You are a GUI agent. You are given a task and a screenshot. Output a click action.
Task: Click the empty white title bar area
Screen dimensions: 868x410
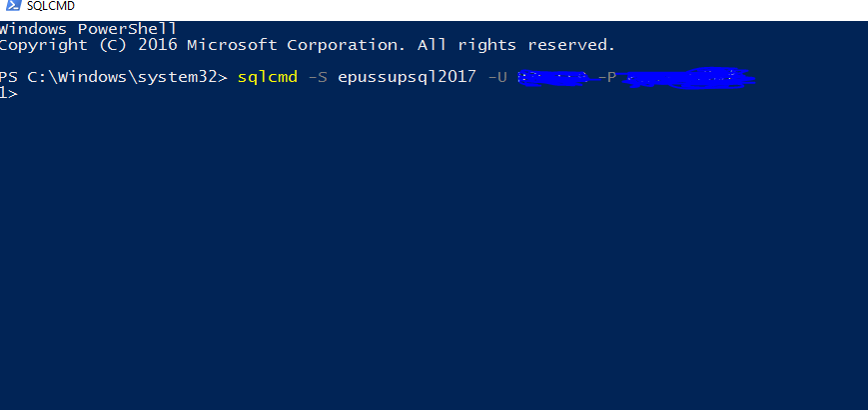click(470, 8)
